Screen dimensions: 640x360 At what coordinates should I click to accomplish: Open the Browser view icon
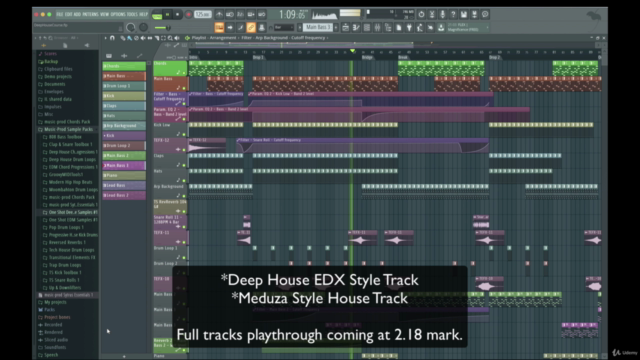tap(388, 28)
